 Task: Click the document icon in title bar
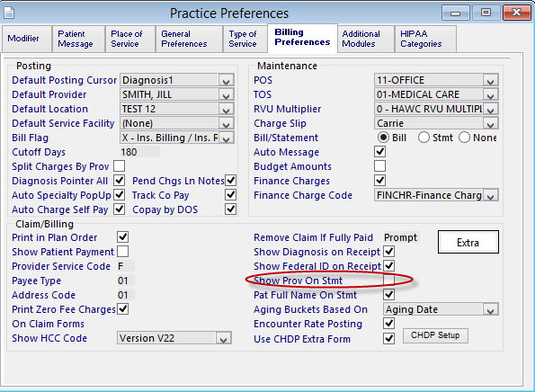9,13
